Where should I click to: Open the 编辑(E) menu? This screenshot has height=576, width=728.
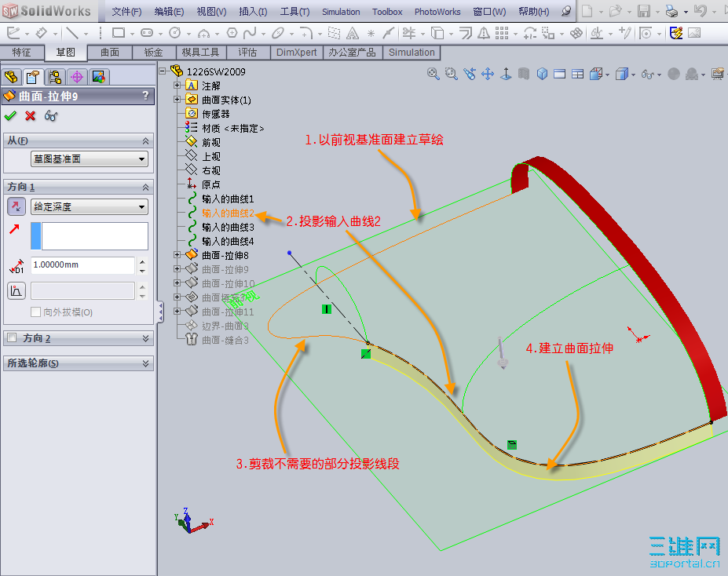(x=169, y=12)
